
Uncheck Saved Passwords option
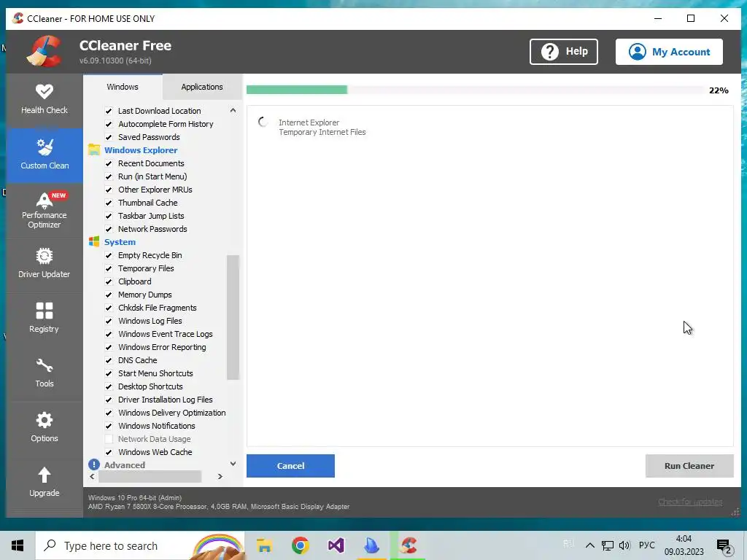click(109, 137)
